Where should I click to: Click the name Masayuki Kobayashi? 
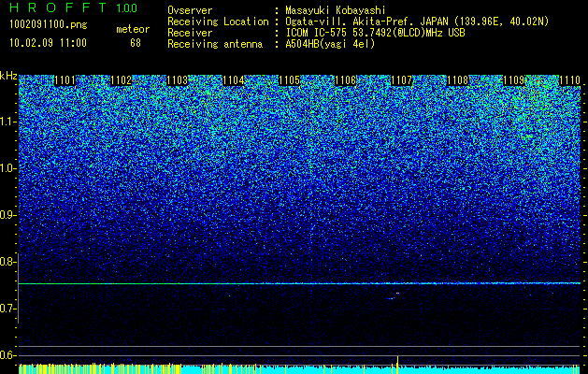(x=336, y=10)
